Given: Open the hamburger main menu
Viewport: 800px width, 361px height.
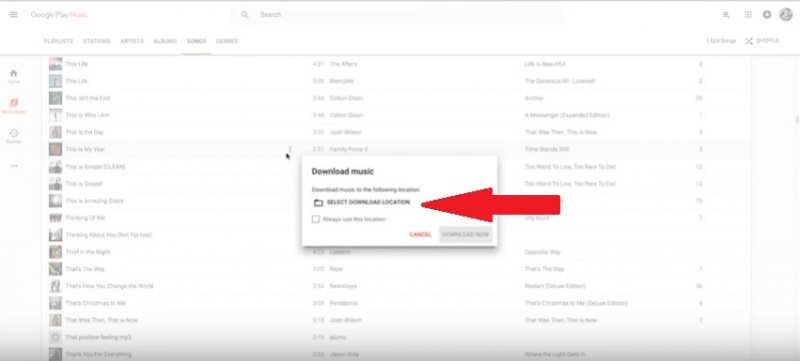Looking at the screenshot, I should pyautogui.click(x=14, y=15).
